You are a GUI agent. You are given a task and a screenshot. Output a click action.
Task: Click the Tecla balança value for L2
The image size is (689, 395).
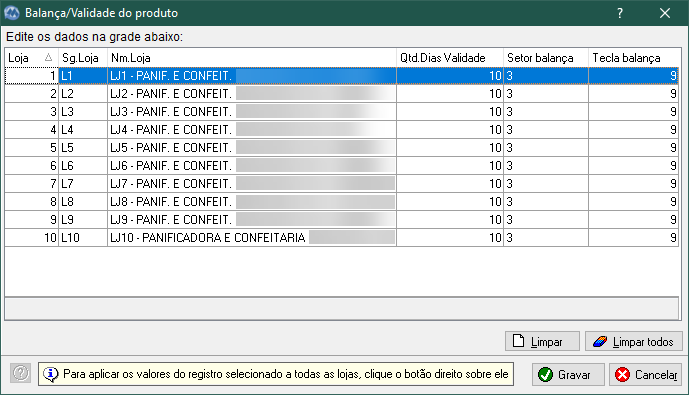point(634,94)
